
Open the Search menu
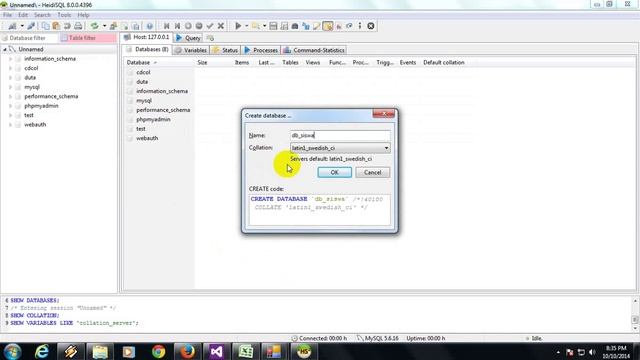point(42,15)
